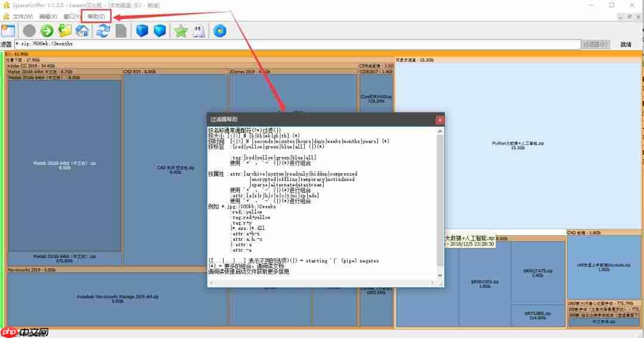Screen dimensions: 644x338
Task: Select the 1.8Gb zip block under CAD 教程
Action: click(x=603, y=268)
